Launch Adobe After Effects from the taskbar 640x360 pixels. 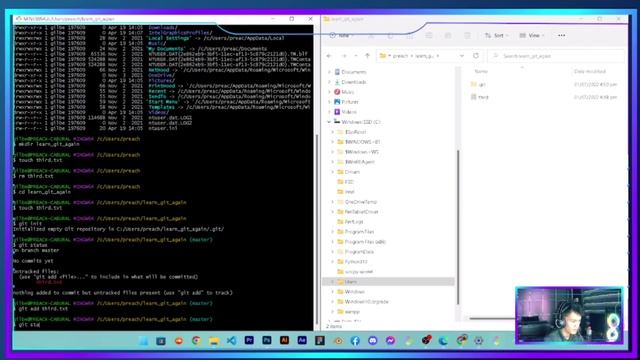click(302, 340)
